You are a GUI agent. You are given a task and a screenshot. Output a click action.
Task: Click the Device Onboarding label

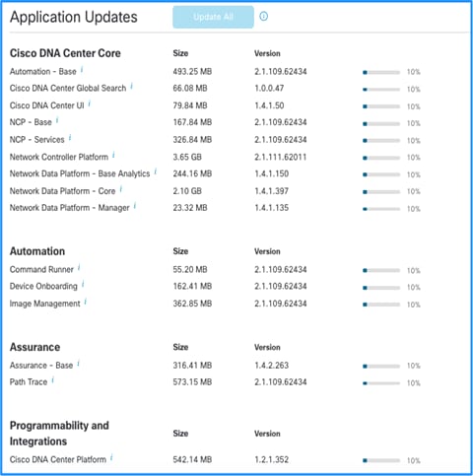[x=43, y=286]
